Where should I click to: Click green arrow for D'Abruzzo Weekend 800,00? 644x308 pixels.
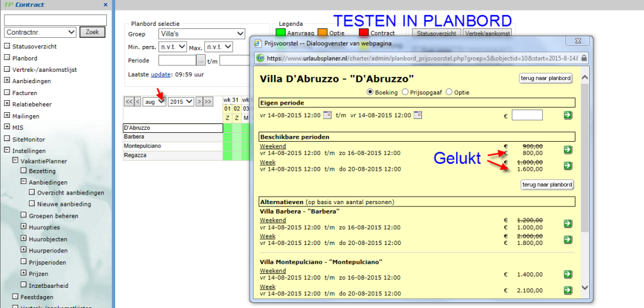568,150
